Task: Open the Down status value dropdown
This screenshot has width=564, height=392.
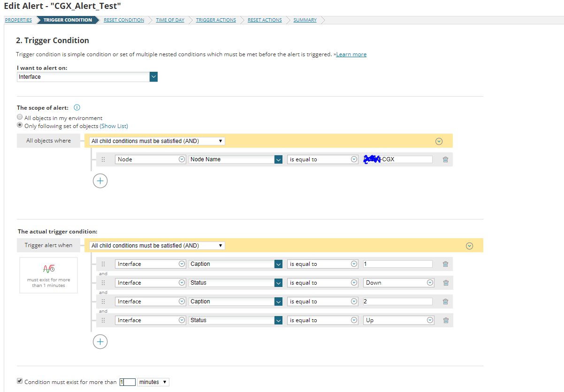Action: tap(399, 283)
